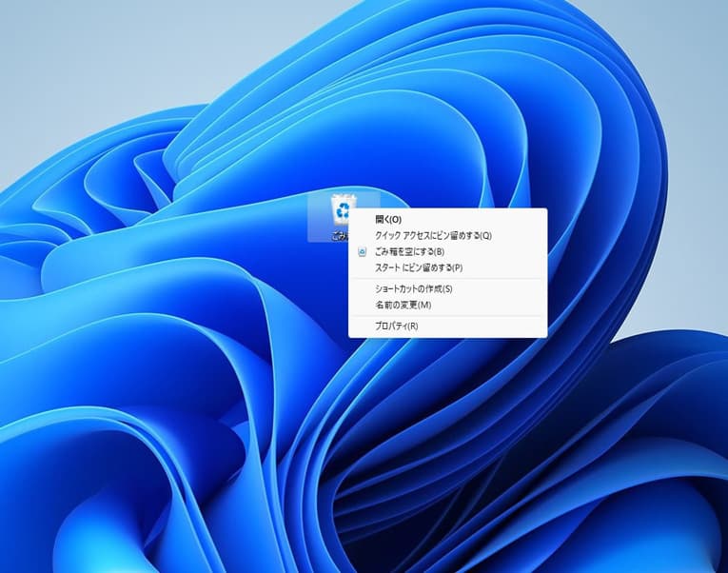Rename the Recycle Bin via the context menu

click(x=403, y=306)
